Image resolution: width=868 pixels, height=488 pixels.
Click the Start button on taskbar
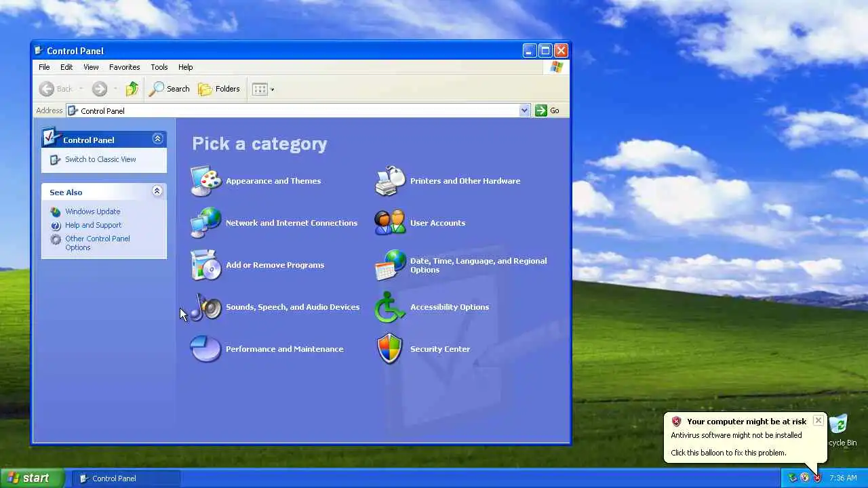32,478
